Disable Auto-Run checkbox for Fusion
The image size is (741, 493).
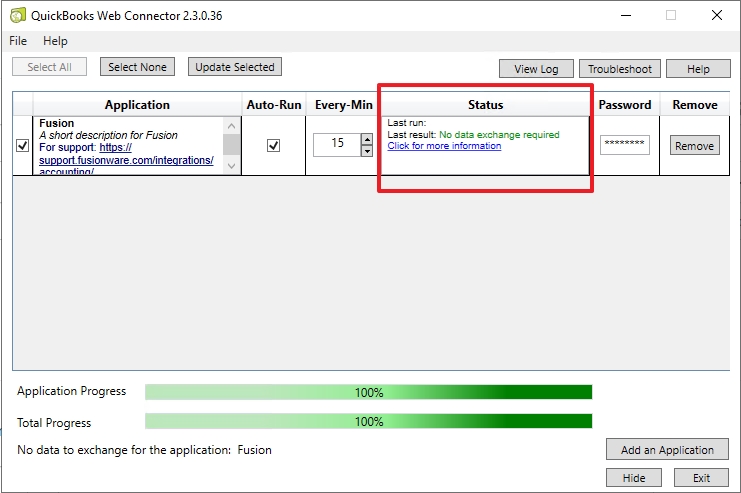tap(274, 145)
